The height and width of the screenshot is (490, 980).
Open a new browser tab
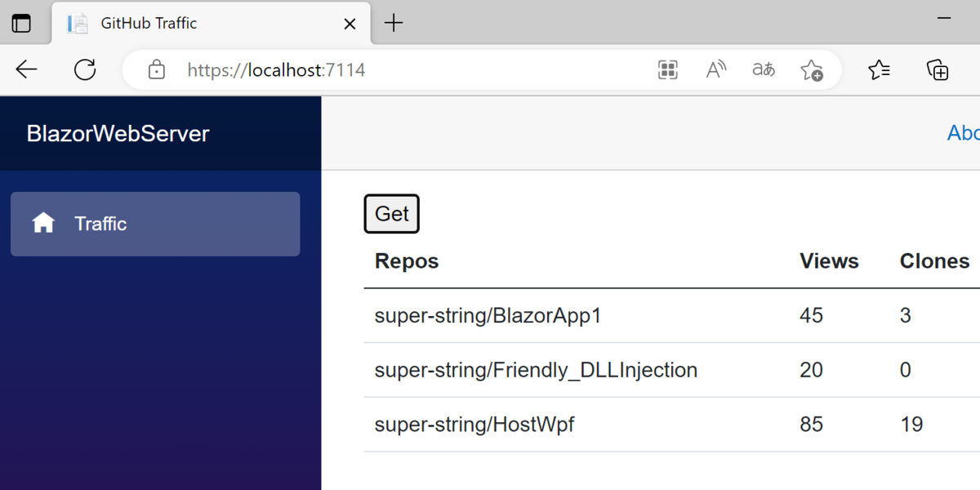click(394, 23)
